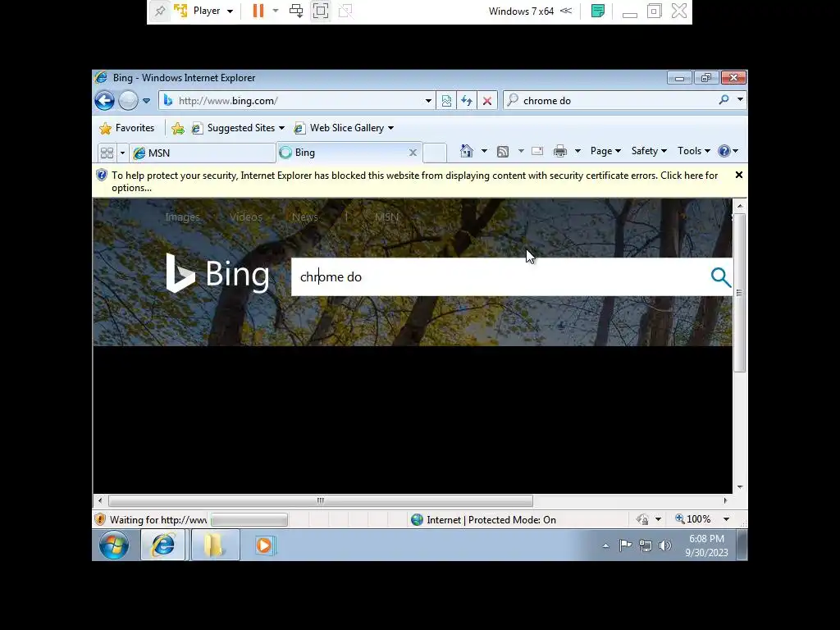Close the Bing tab
The width and height of the screenshot is (840, 630).
click(x=413, y=153)
